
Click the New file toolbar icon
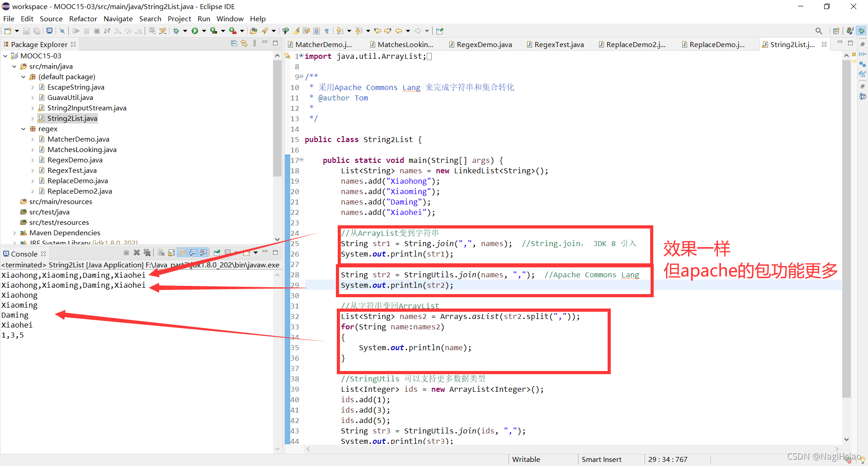8,31
